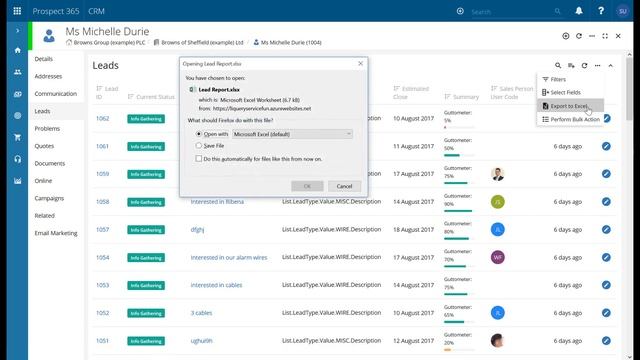
Task: Open the record header ellipsis menu
Action: [x=592, y=36]
